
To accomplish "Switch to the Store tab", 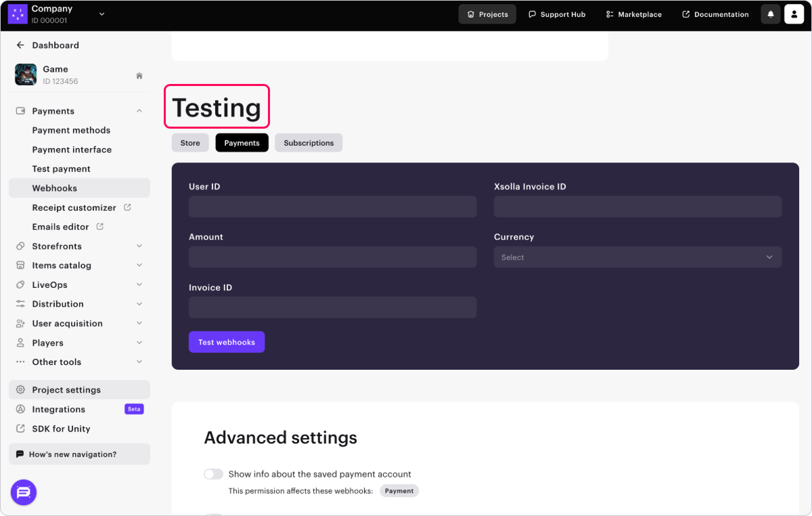I will pyautogui.click(x=190, y=143).
